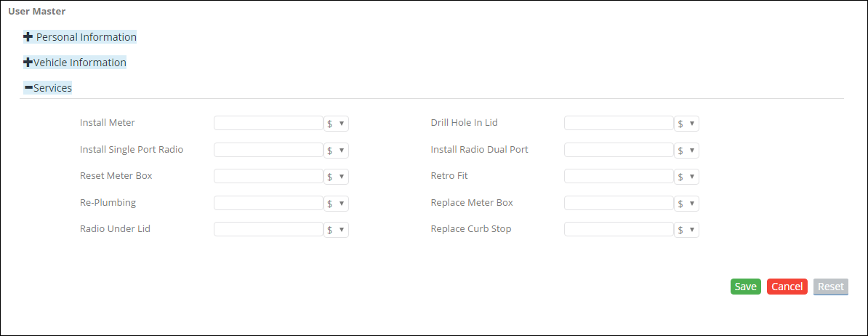Viewport: 868px width, 336px height.
Task: Click the Vehicle Information plus icon
Action: pyautogui.click(x=28, y=63)
